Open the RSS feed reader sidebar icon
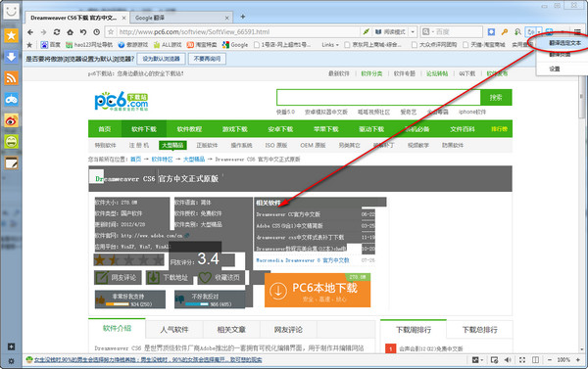The height and width of the screenshot is (369, 588). tap(11, 78)
